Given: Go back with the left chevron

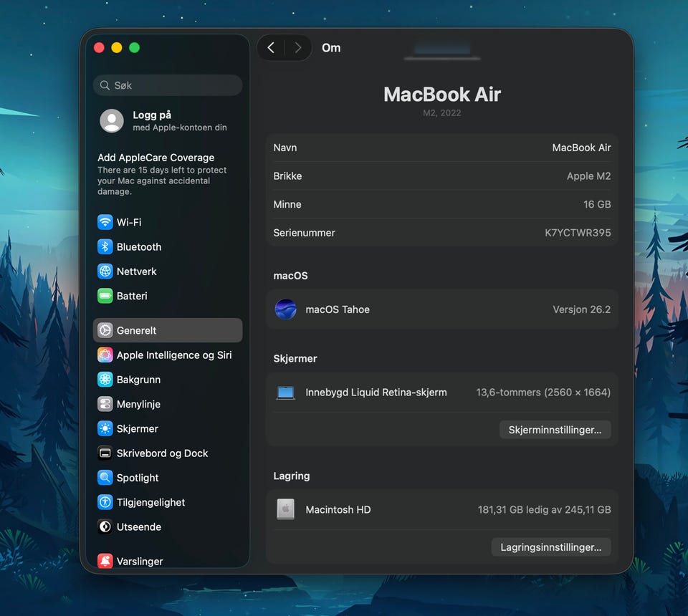Looking at the screenshot, I should tap(271, 47).
